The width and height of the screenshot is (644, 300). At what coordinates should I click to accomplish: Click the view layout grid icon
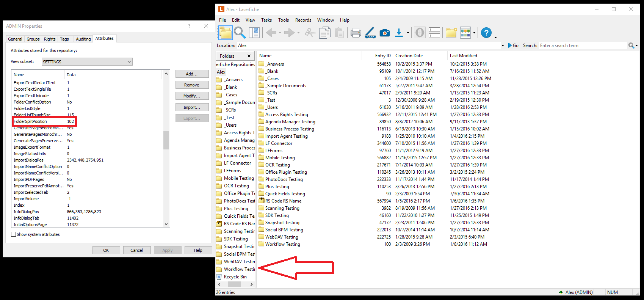click(x=465, y=33)
